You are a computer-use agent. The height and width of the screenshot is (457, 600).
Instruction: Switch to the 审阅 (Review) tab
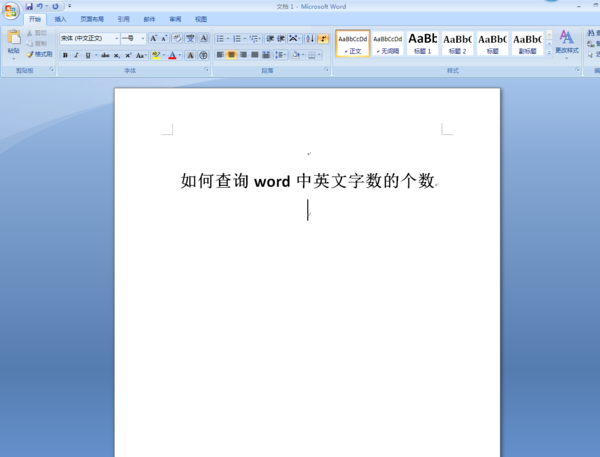click(175, 19)
